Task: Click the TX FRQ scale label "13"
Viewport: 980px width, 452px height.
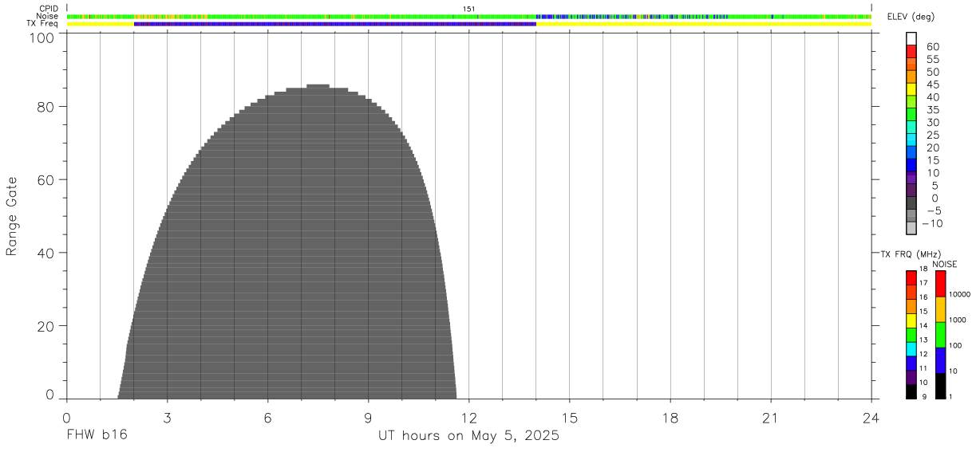Action: [x=923, y=340]
